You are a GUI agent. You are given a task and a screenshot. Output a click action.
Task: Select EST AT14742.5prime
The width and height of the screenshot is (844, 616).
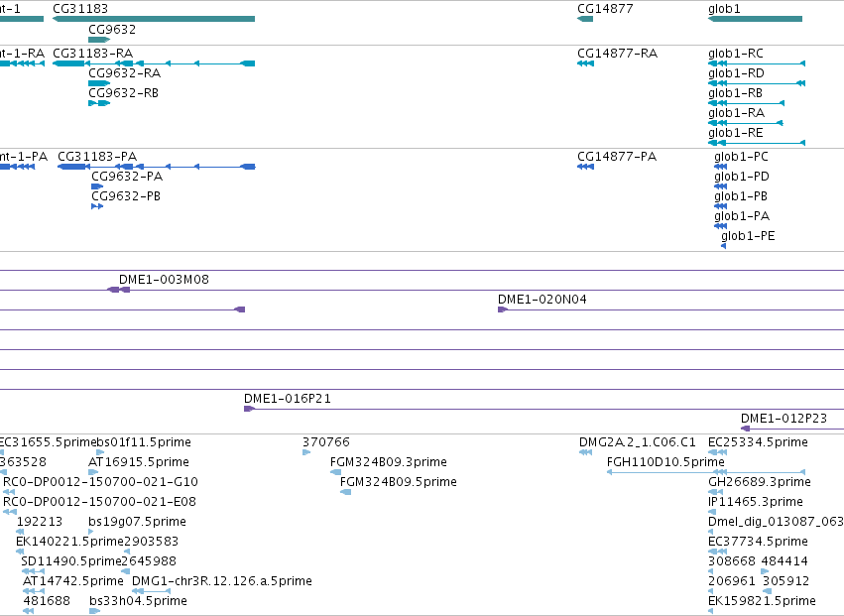(73, 581)
